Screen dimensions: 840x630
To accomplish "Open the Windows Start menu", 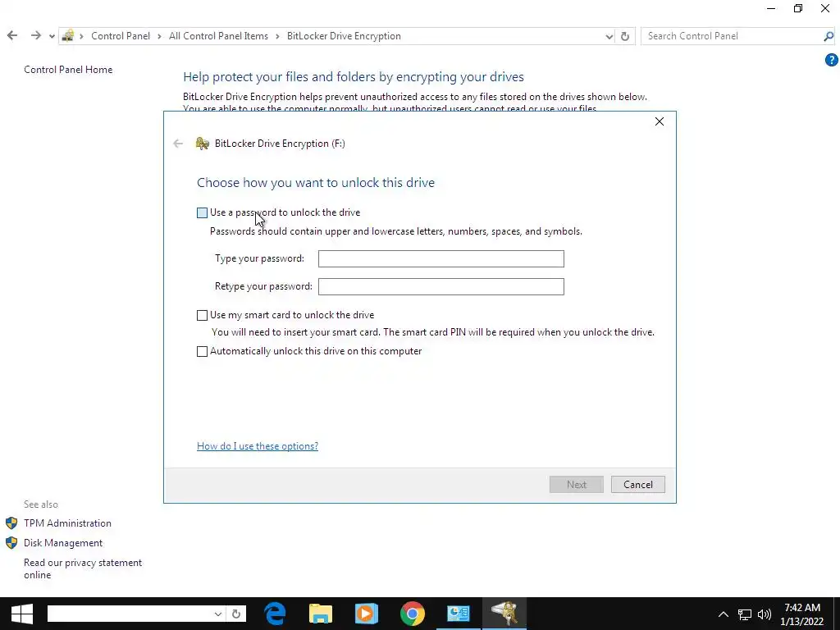I will 21,614.
